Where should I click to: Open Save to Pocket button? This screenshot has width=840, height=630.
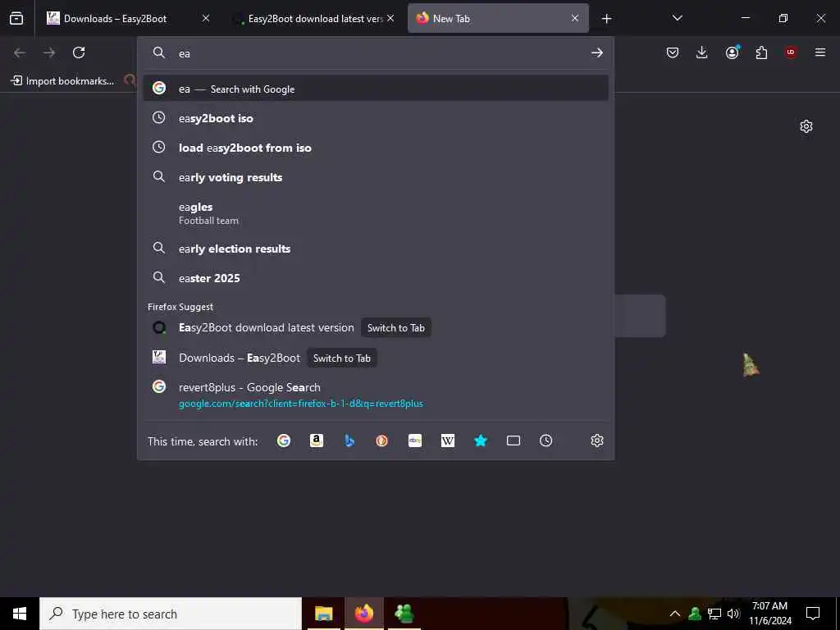coord(673,52)
